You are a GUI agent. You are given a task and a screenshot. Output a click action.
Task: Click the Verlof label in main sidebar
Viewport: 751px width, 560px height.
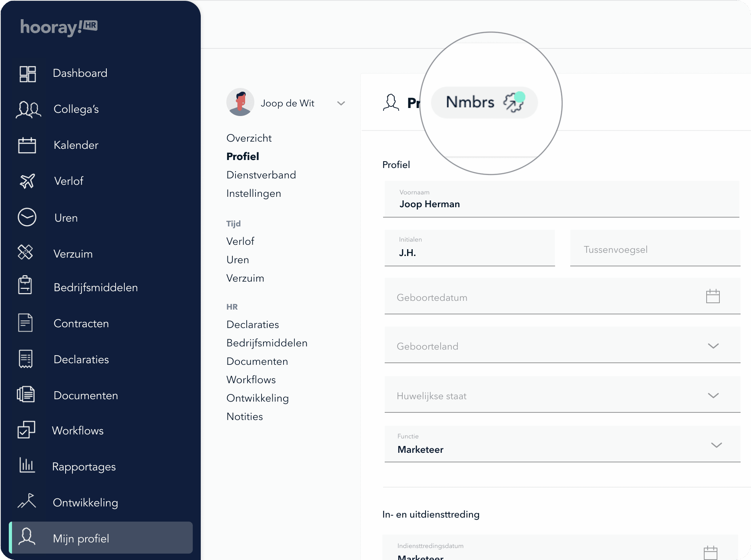pyautogui.click(x=69, y=181)
